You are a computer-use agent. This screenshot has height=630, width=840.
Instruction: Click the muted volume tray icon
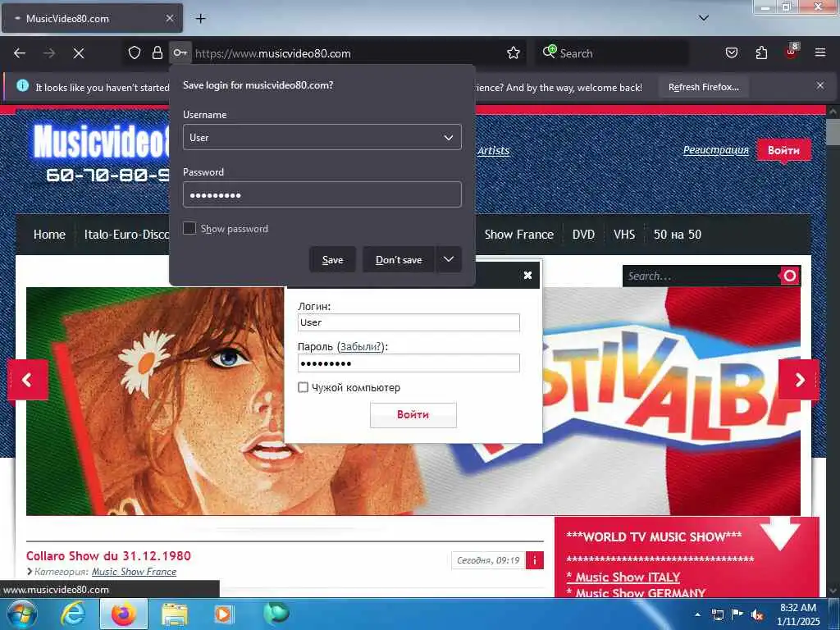coord(757,614)
